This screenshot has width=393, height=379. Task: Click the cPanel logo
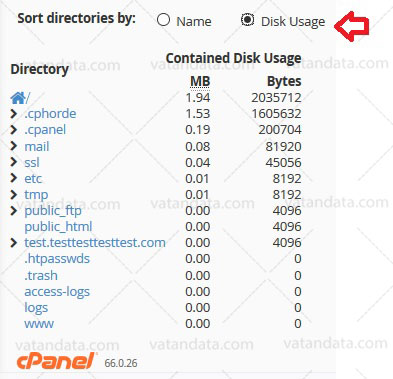point(56,361)
